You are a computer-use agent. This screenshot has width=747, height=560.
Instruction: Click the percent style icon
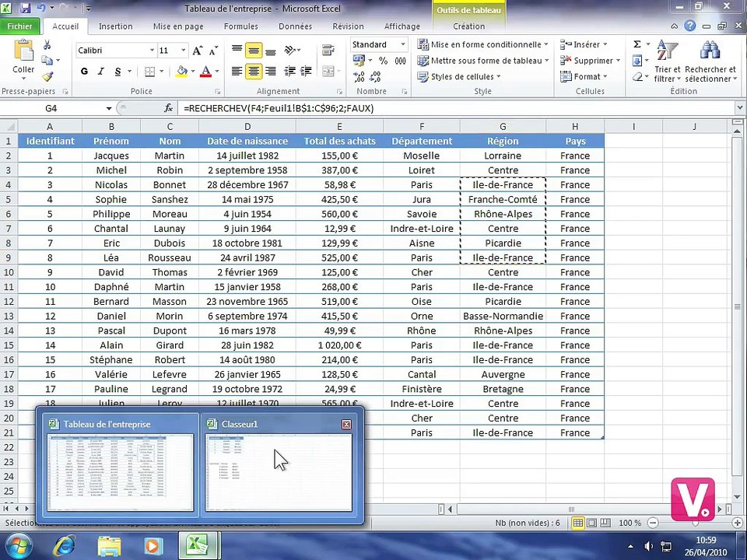383,61
